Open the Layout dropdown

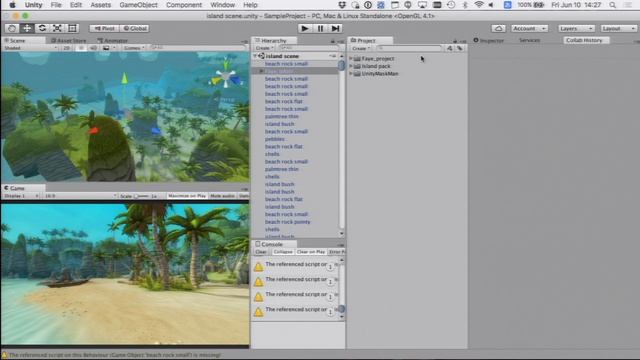click(619, 28)
